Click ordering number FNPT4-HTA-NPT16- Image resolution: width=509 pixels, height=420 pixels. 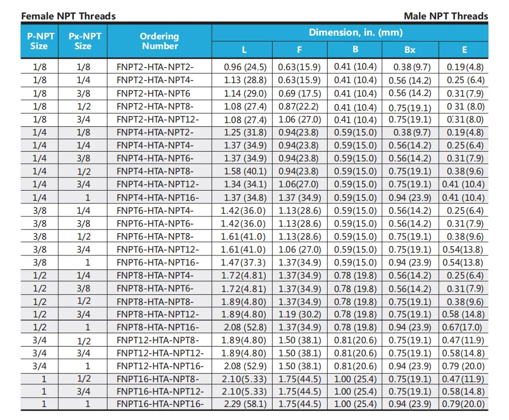(158, 198)
